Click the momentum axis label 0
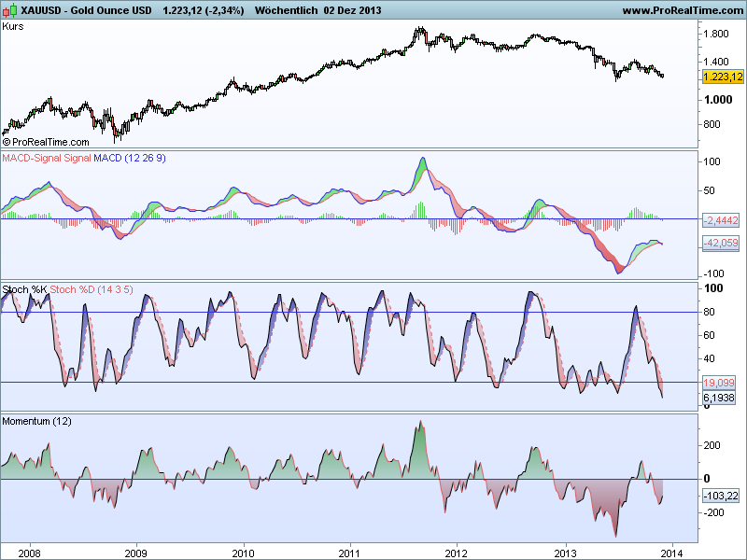The image size is (747, 560). click(707, 479)
